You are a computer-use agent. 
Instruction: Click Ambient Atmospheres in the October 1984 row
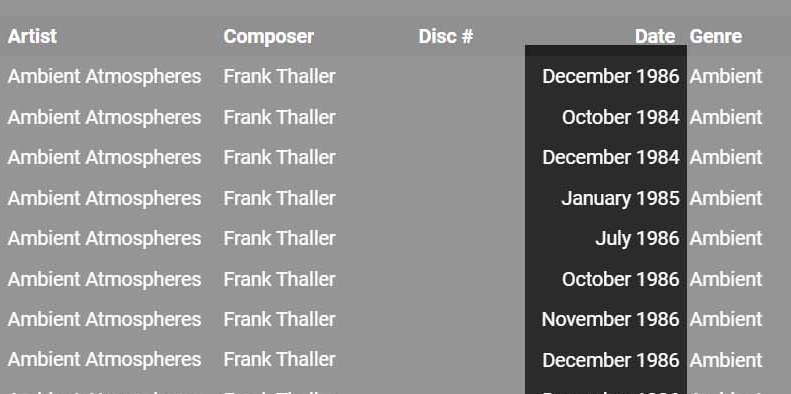click(104, 117)
